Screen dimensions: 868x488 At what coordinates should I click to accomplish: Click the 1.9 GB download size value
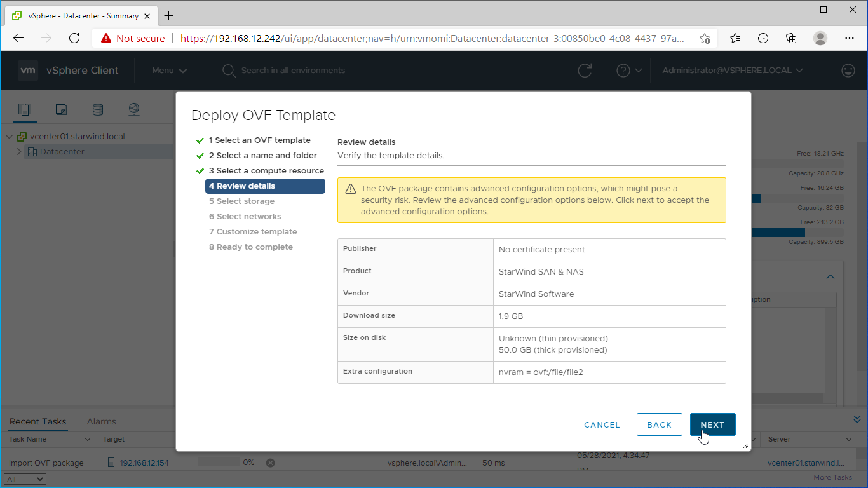pyautogui.click(x=511, y=316)
